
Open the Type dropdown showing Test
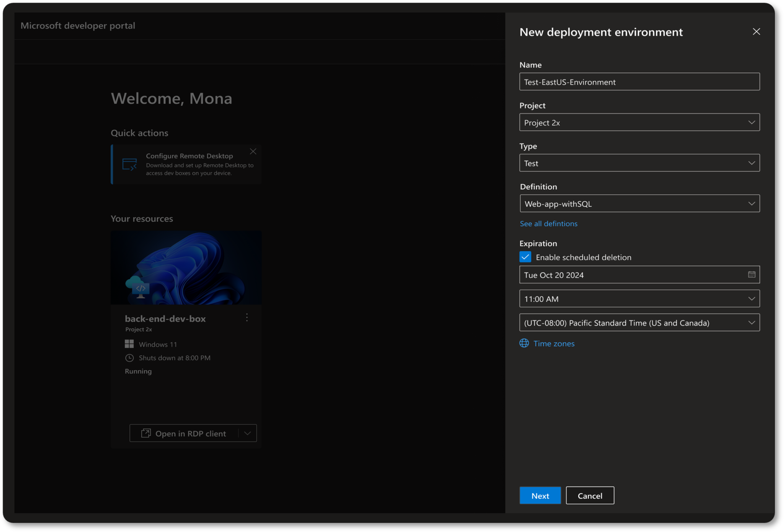639,163
